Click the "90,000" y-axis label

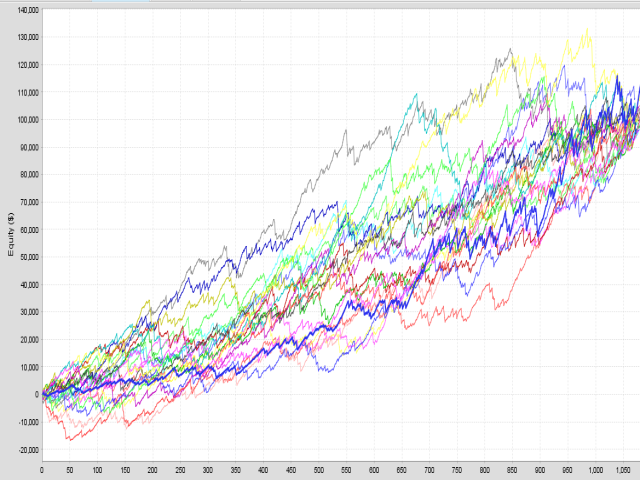29,147
